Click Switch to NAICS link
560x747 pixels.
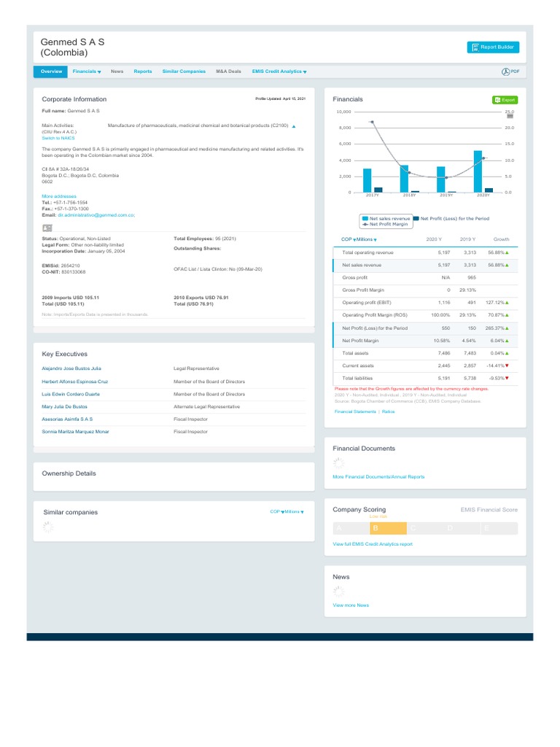(58, 138)
